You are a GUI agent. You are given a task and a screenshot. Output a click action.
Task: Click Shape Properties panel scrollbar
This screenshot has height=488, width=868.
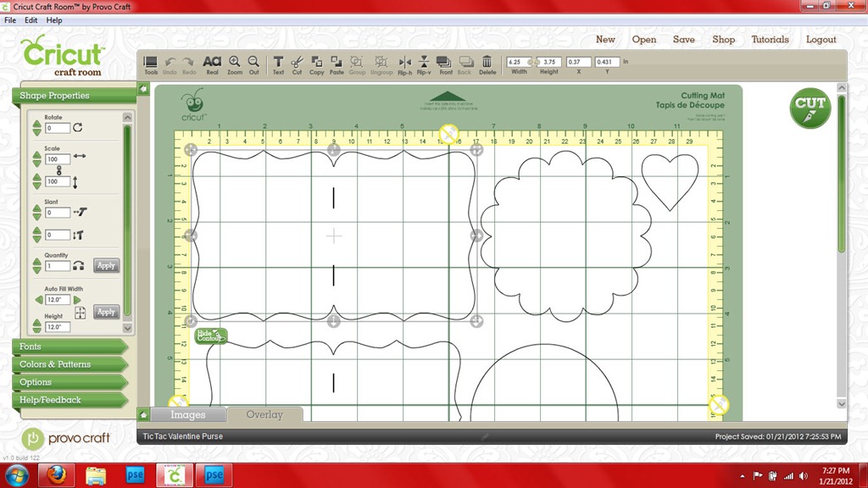pos(127,221)
